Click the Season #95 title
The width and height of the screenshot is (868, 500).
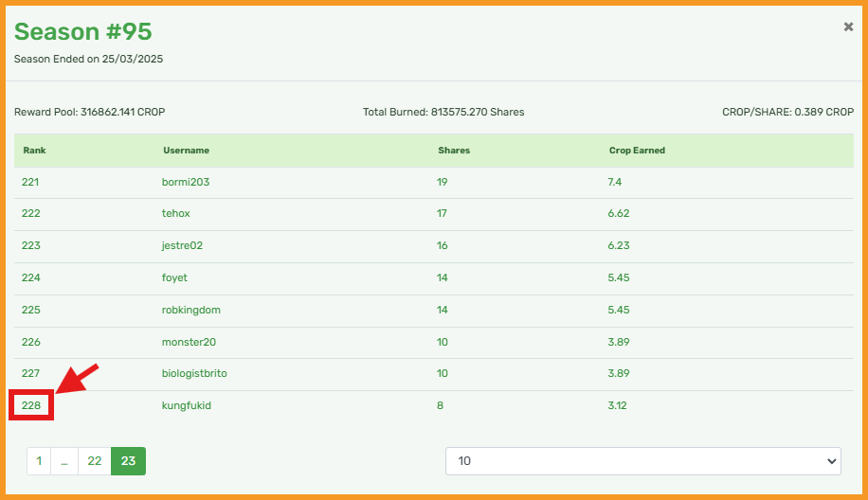click(x=83, y=31)
